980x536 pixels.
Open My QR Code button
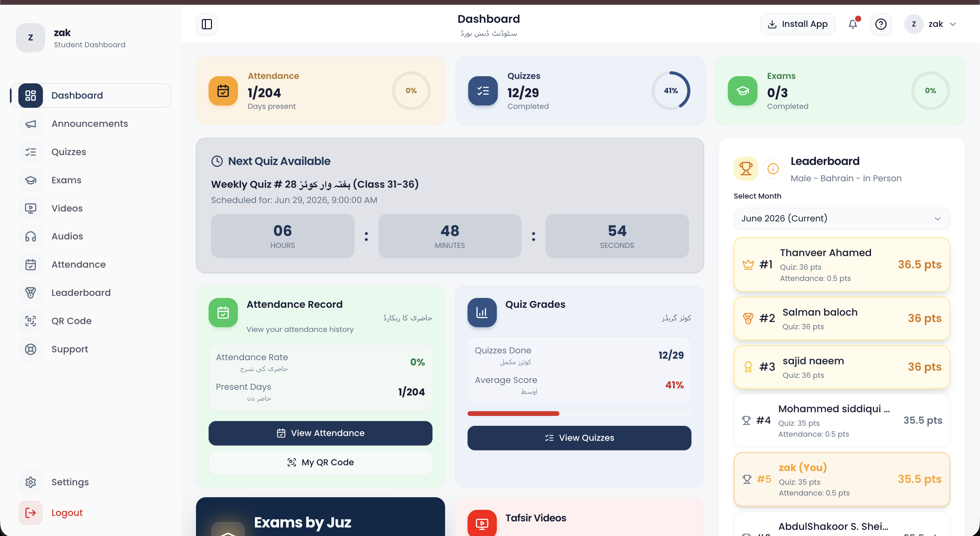[320, 462]
